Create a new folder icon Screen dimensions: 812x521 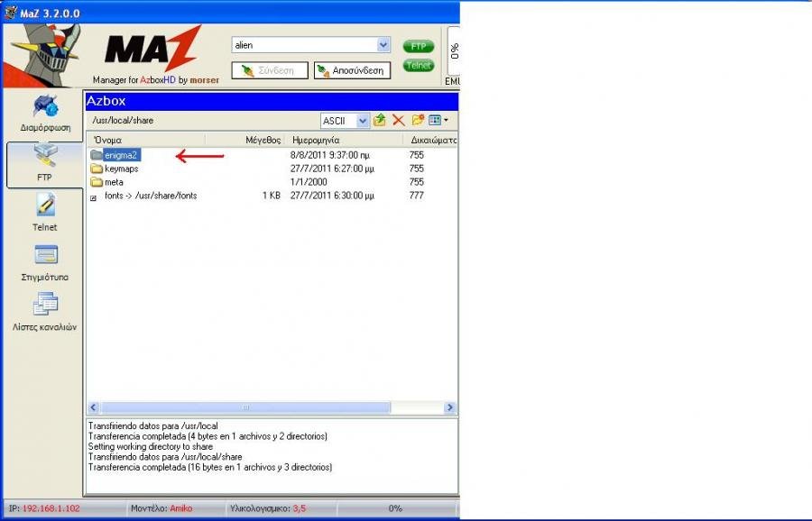point(418,121)
